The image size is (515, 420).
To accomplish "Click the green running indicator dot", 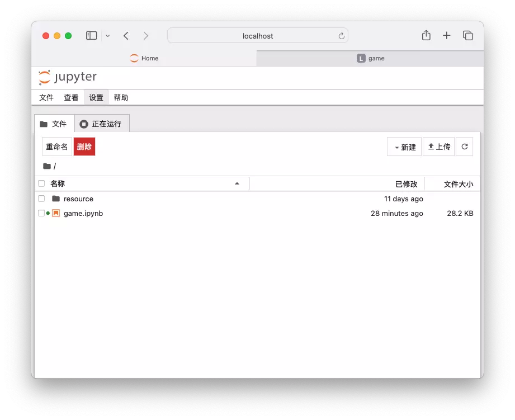I will (x=48, y=213).
